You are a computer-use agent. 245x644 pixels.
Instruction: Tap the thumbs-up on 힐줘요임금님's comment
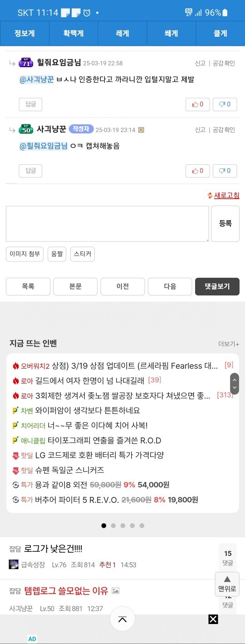(x=197, y=104)
